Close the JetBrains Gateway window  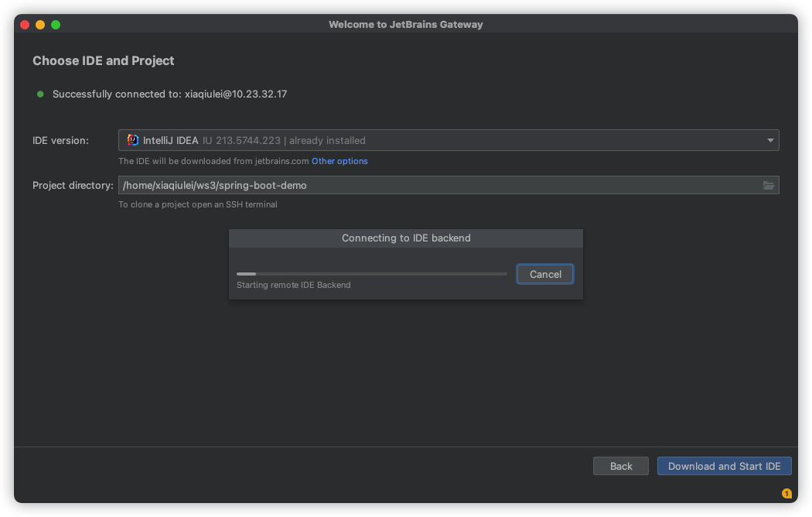[x=24, y=24]
